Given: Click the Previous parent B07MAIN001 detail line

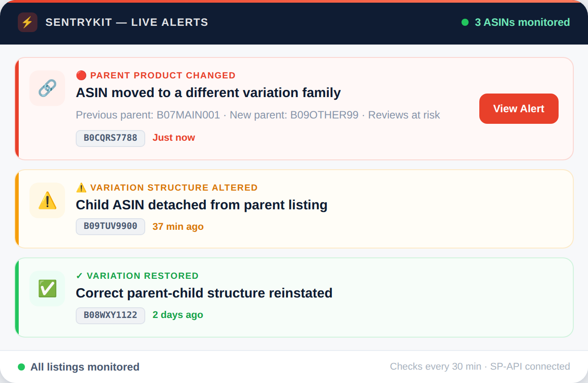Looking at the screenshot, I should coord(257,115).
